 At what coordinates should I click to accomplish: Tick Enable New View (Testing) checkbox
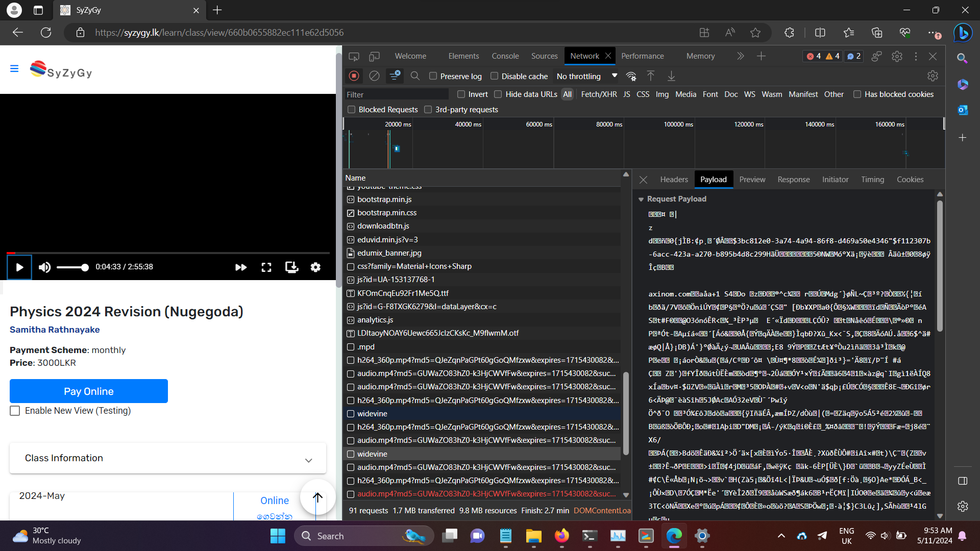tap(15, 411)
